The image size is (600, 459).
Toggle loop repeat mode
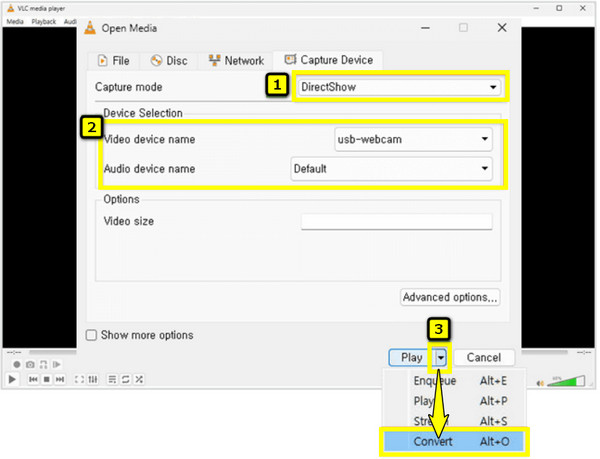(126, 379)
